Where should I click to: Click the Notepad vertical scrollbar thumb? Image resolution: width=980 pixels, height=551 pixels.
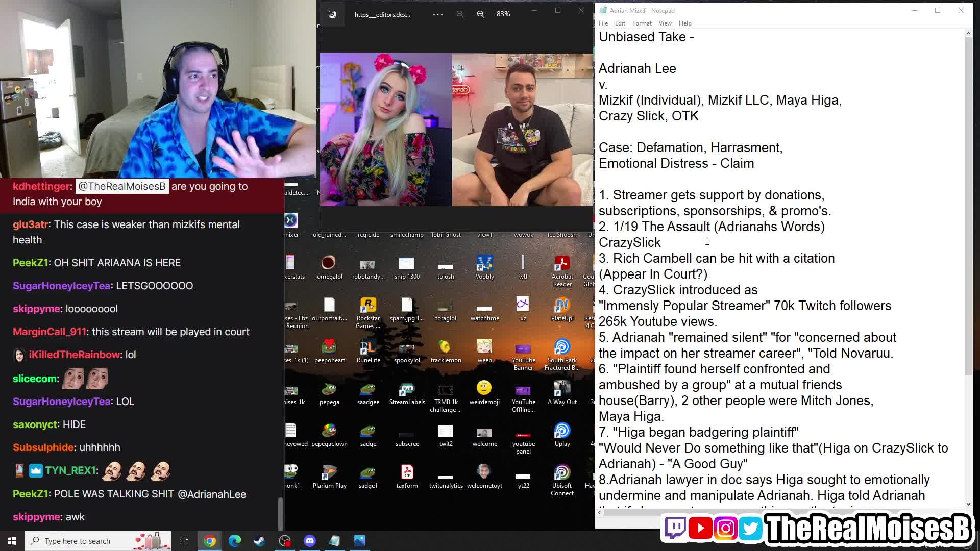pos(968,204)
